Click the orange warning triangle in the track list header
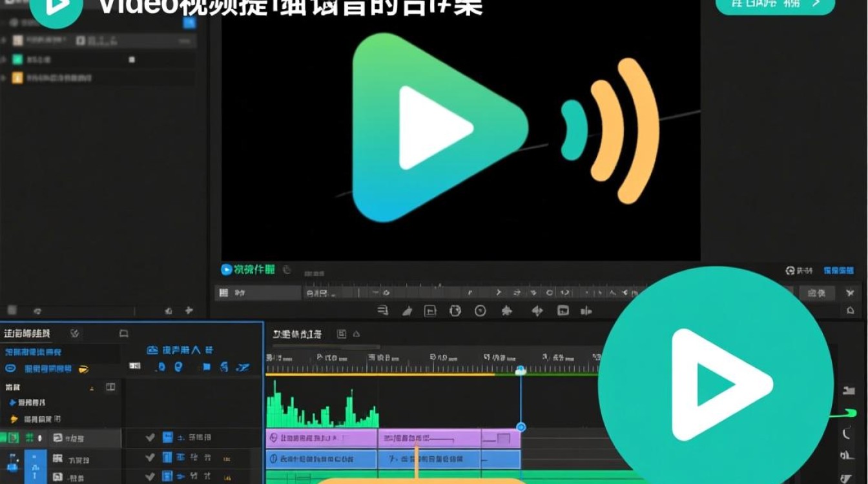Viewport: 868px width, 484px height. 92,388
